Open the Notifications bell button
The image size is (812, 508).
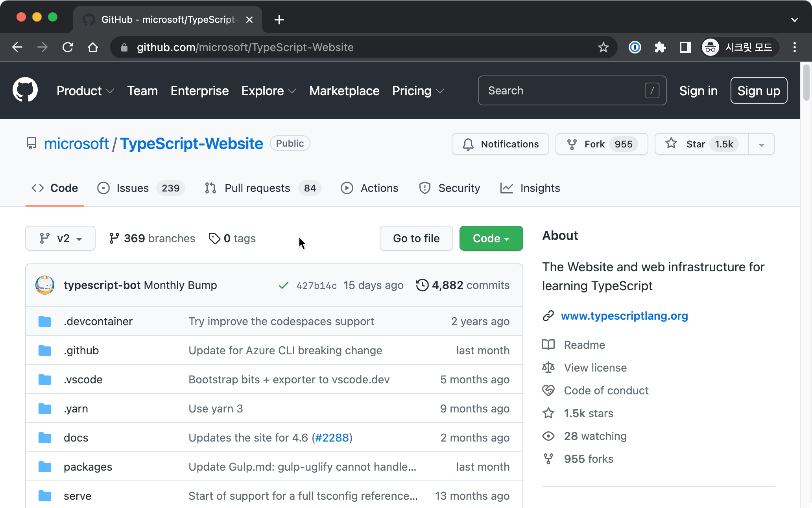(x=500, y=144)
